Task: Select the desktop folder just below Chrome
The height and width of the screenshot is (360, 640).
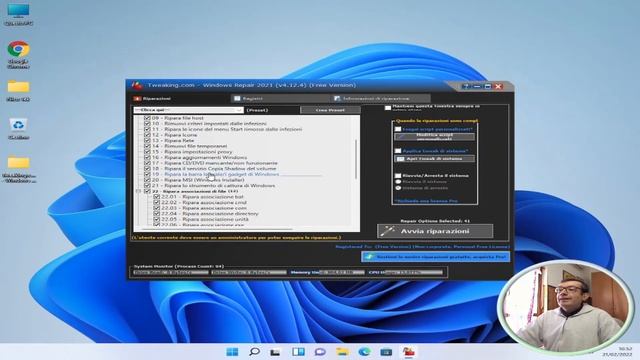Action: coord(18,91)
